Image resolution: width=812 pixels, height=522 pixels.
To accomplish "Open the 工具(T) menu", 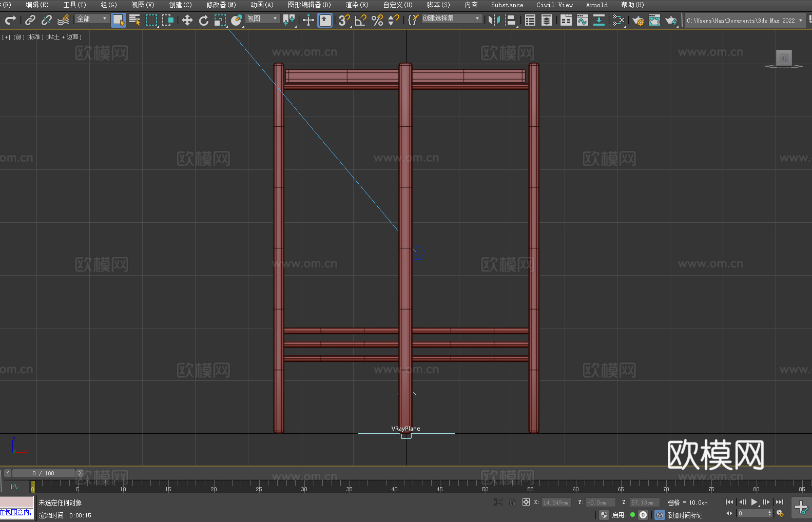I will pos(74,5).
